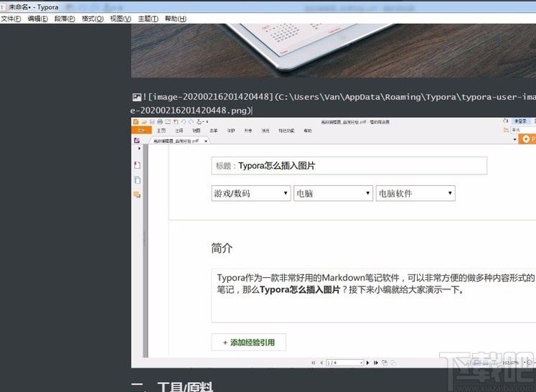Click the image icon before the markdown link
Screen dimensions: 536x392
[x=137, y=97]
